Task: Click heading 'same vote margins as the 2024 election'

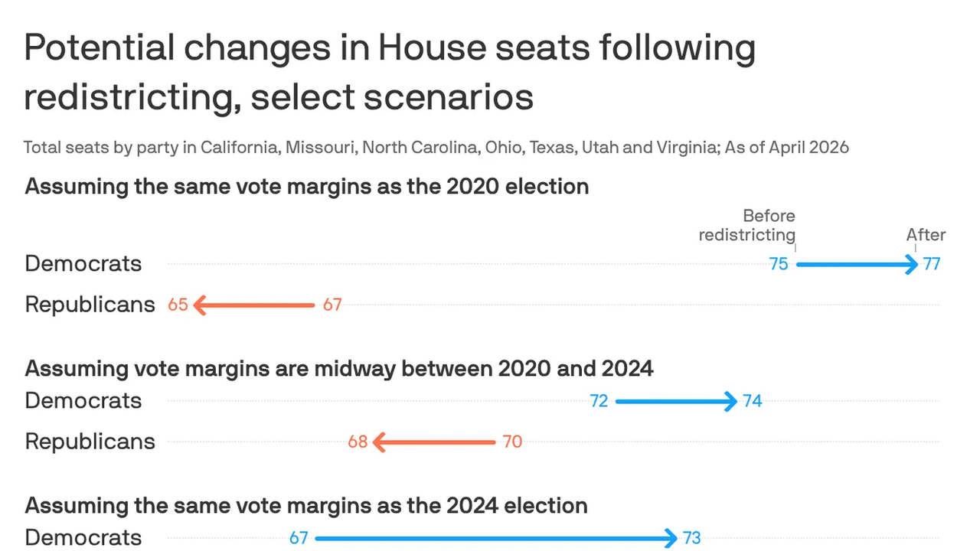Action: [305, 505]
